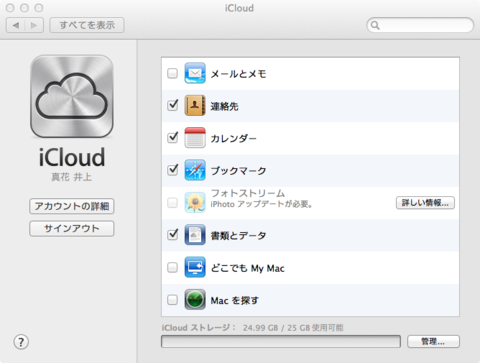Click the 連絡先 label text

coord(224,106)
